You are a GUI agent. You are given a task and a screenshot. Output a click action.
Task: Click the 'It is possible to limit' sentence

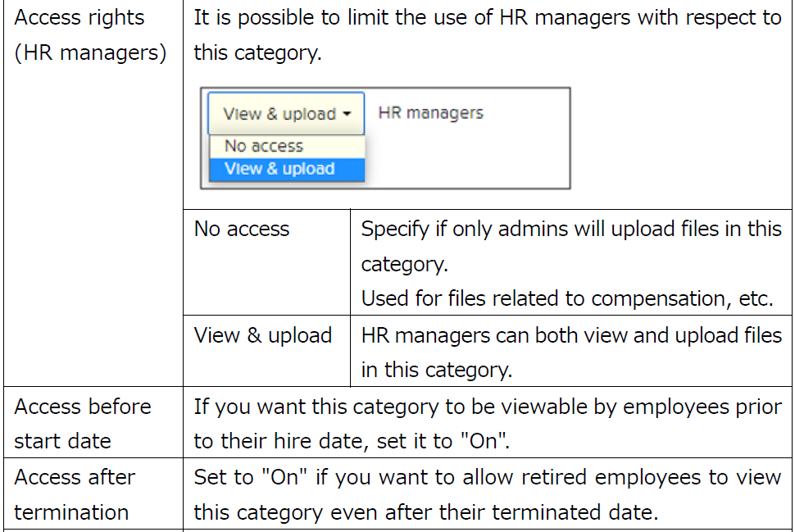coord(487,18)
